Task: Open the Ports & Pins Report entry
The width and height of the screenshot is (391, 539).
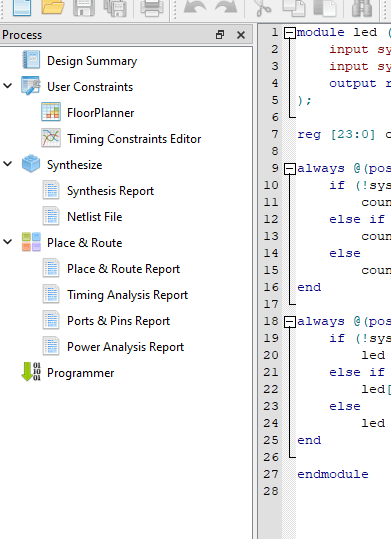Action: pyautogui.click(x=119, y=321)
